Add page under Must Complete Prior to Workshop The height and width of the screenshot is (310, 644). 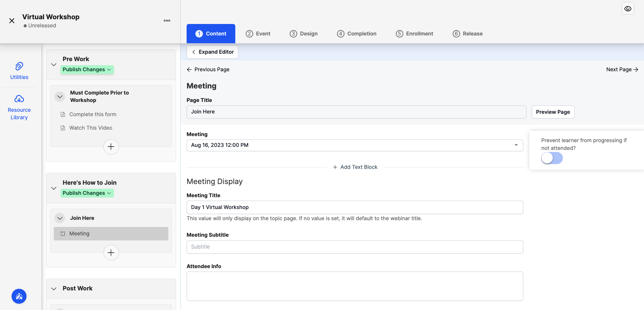111,147
